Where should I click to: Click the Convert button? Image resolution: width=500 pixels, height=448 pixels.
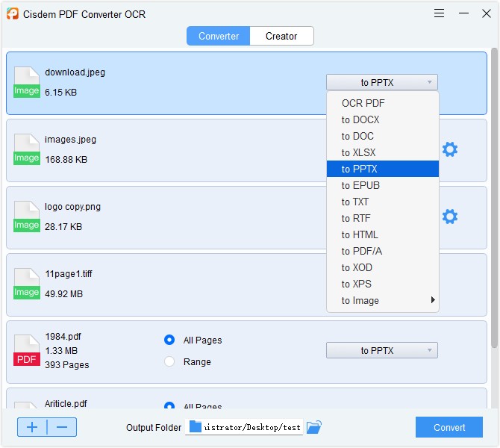tap(449, 427)
